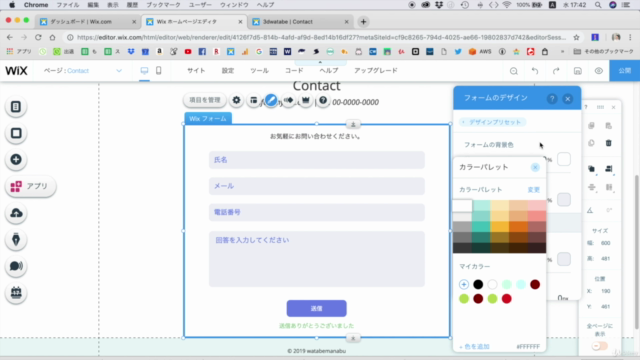Click the crown upgrade icon in form toolbar
The image size is (640, 360).
pos(306,100)
